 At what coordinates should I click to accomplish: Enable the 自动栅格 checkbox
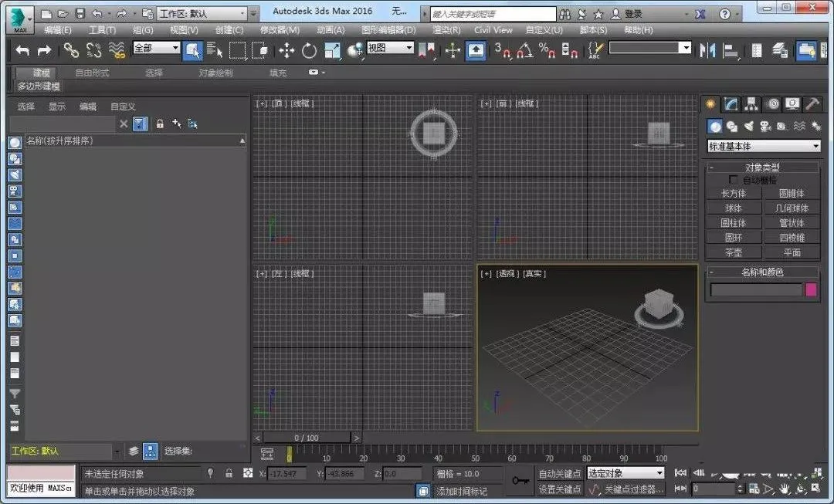point(734,179)
